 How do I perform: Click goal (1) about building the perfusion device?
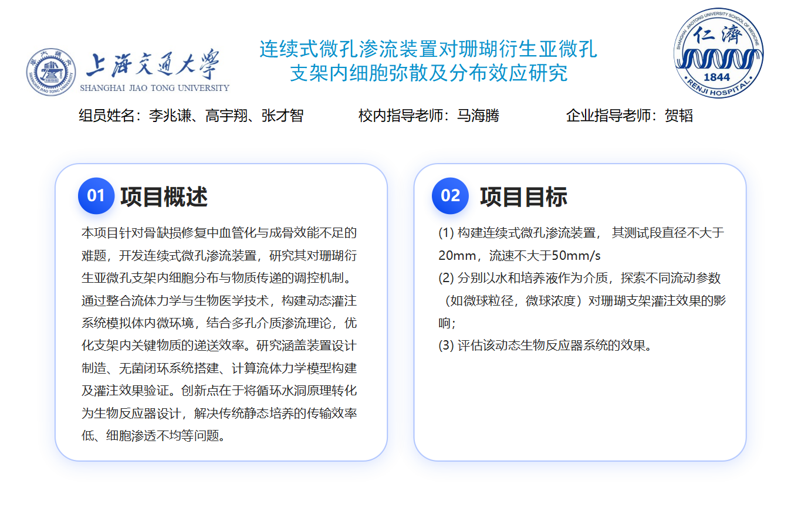click(x=581, y=233)
